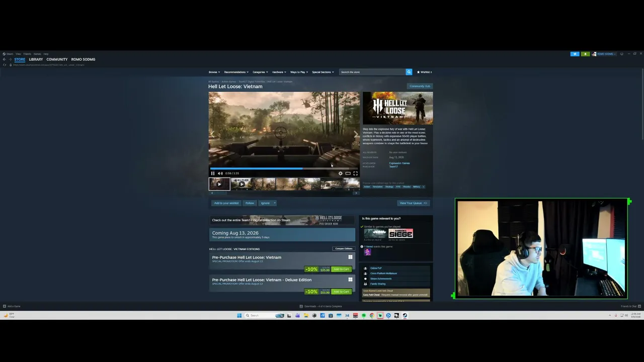
Task: Focus the Search the store field
Action: point(372,72)
